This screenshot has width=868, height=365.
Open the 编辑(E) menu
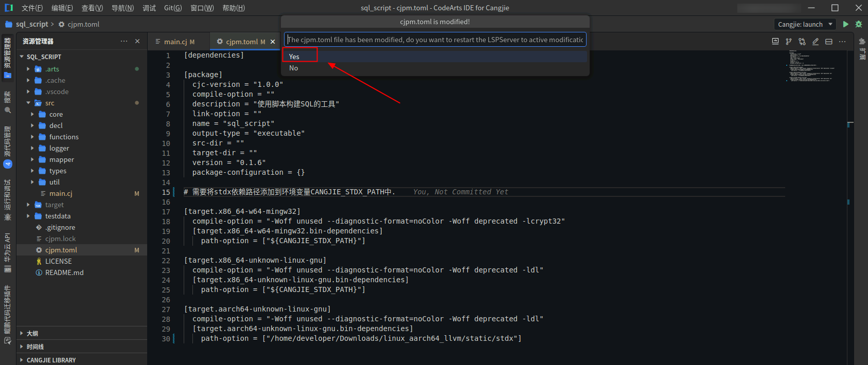click(x=62, y=8)
